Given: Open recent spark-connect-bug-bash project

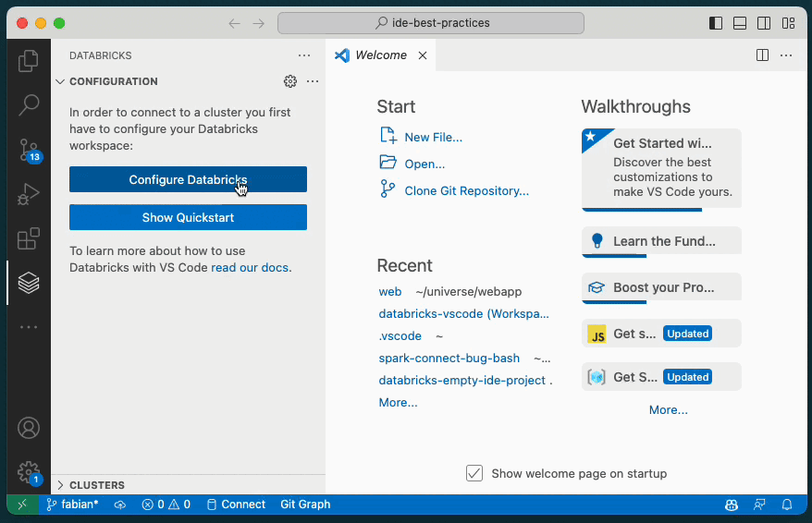Looking at the screenshot, I should [x=449, y=359].
